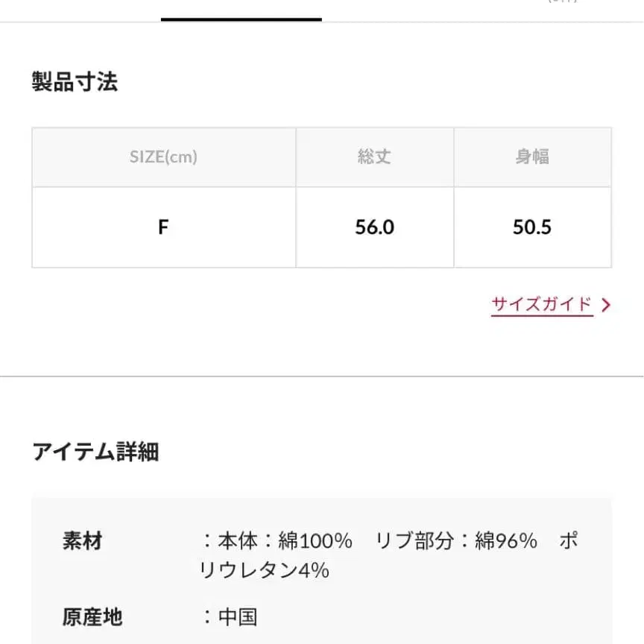Click the divider above アイテム詳細 section
This screenshot has width=644, height=644.
pos(322,377)
